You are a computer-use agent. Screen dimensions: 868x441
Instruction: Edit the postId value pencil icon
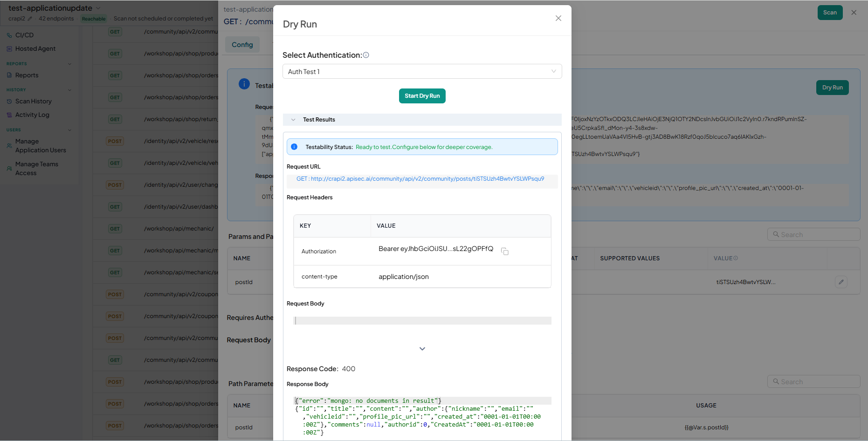pos(841,282)
